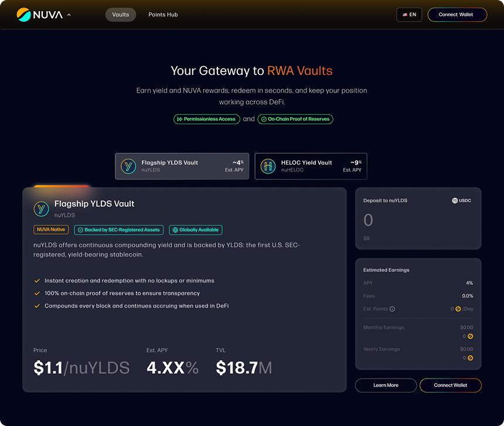
Task: Click the deposit amount input showing 0
Action: pyautogui.click(x=368, y=220)
